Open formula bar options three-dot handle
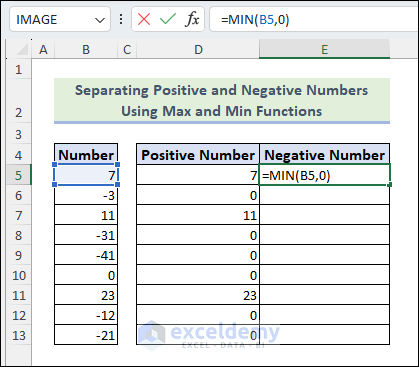 [x=121, y=19]
